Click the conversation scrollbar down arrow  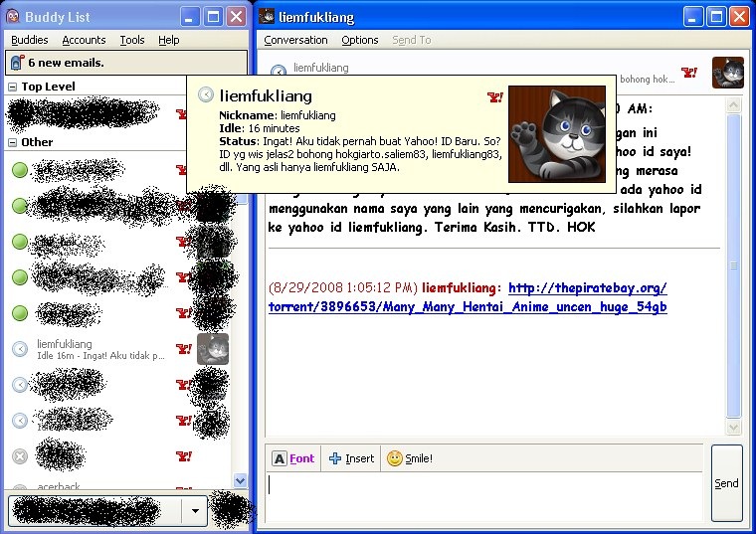point(733,427)
